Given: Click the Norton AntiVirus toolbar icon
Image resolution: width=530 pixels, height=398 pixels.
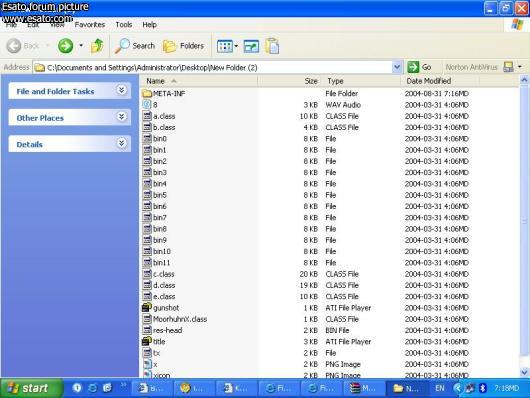Looking at the screenshot, I should [508, 67].
